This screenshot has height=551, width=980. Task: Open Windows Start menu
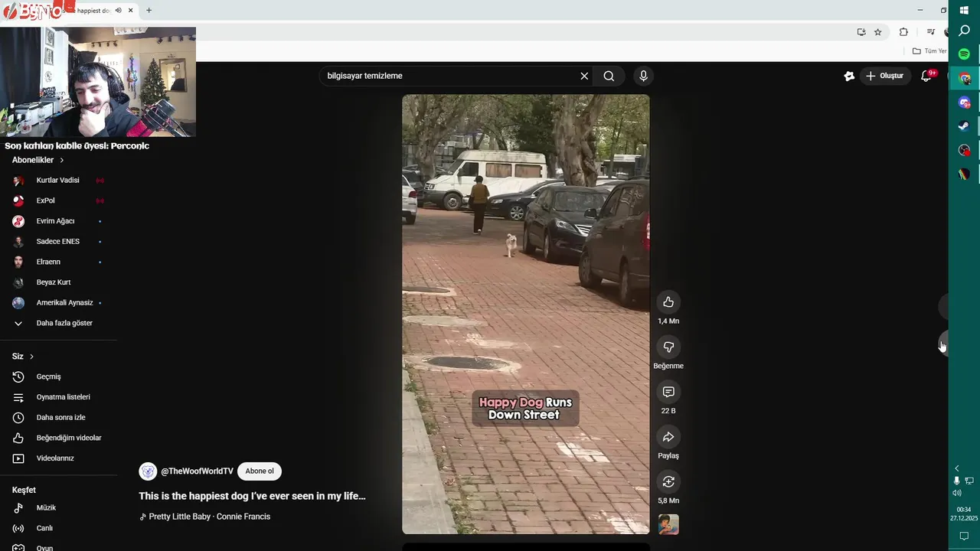pos(964,10)
